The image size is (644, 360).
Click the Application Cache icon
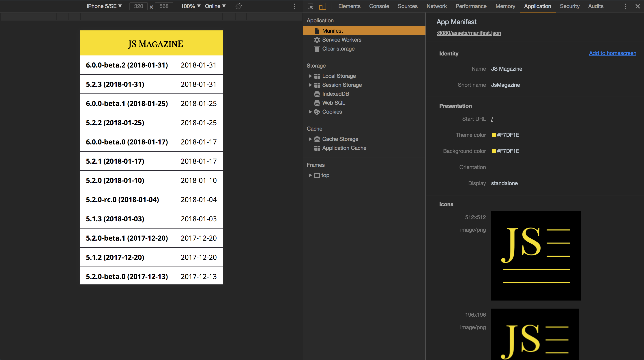point(317,148)
